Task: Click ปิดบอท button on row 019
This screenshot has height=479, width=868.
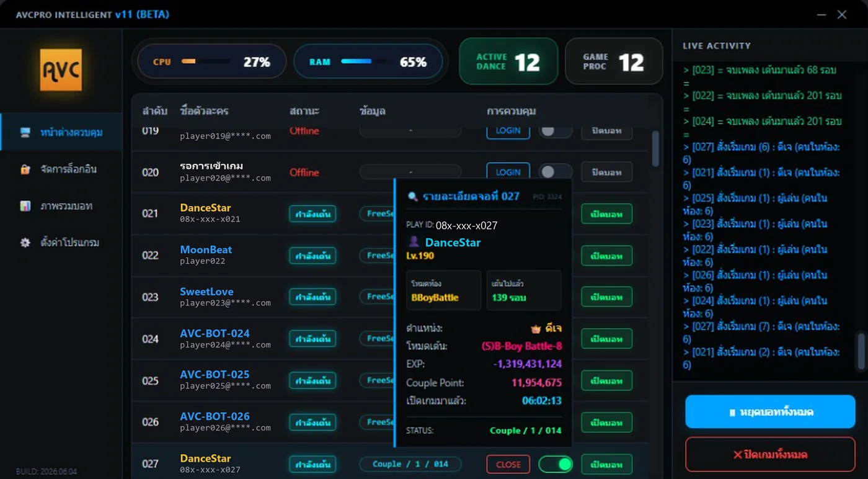Action: coord(606,132)
